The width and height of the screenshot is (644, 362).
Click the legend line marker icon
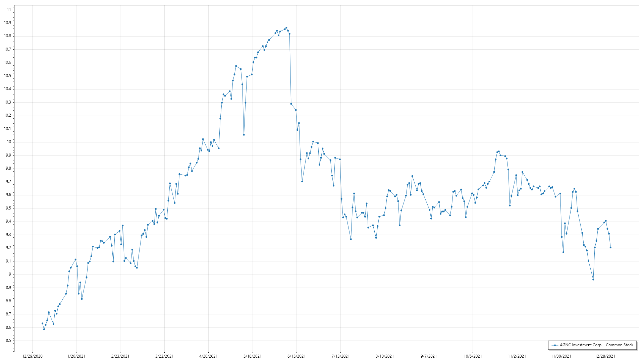555,345
